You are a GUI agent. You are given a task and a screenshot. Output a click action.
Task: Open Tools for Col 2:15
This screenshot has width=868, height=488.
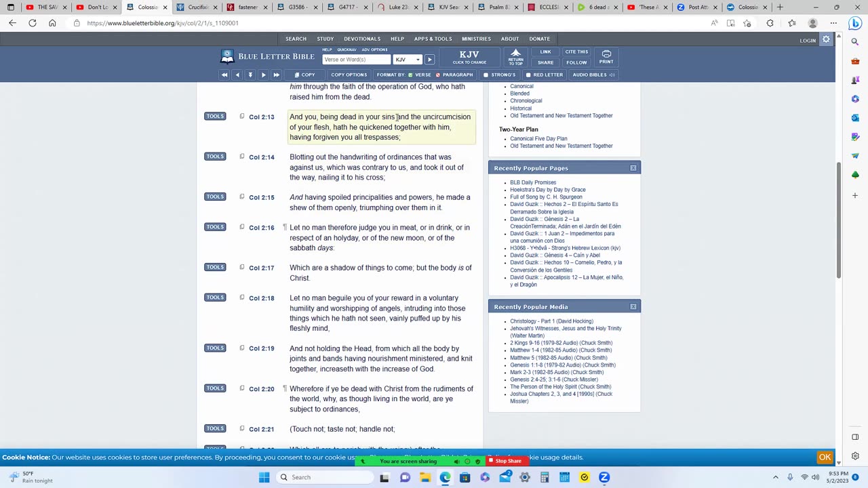tap(215, 197)
